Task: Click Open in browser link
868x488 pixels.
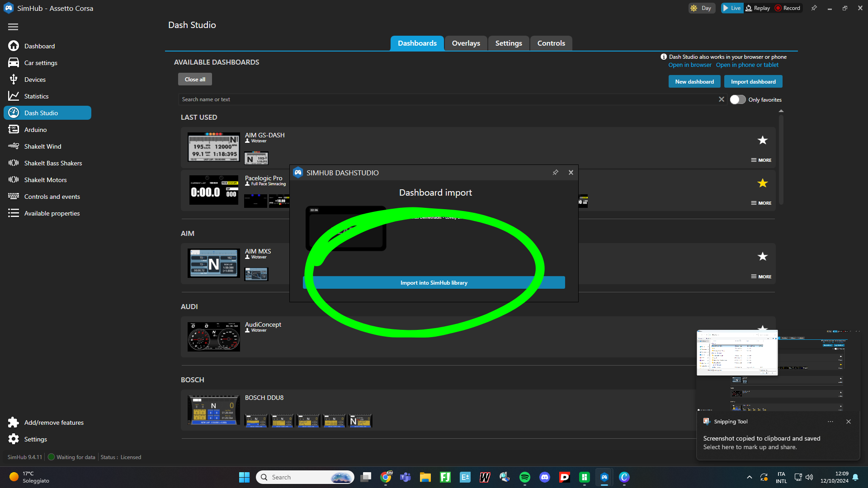Action: 690,65
